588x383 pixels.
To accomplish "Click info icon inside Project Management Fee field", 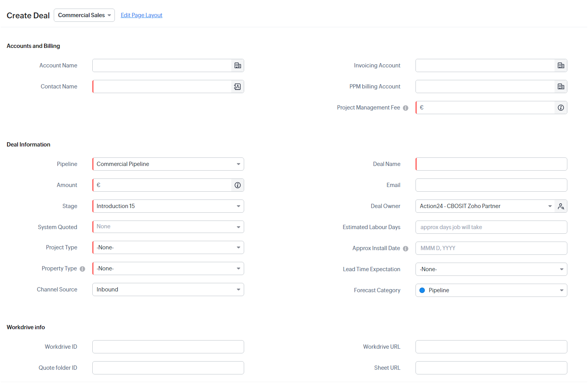I will 561,108.
